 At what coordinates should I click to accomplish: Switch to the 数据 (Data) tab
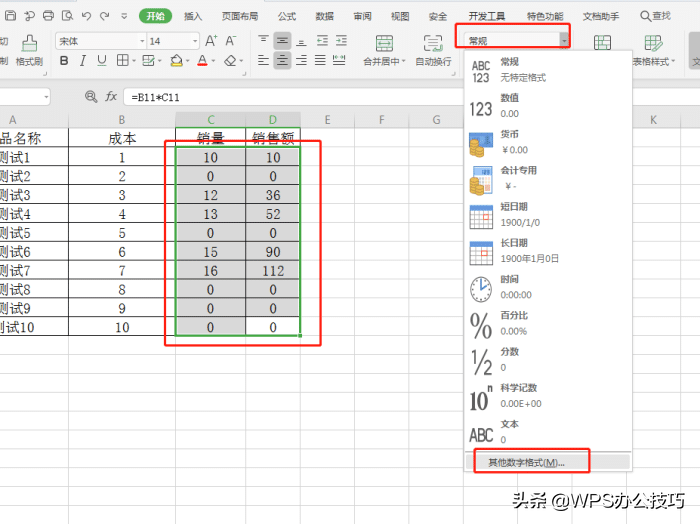[325, 17]
